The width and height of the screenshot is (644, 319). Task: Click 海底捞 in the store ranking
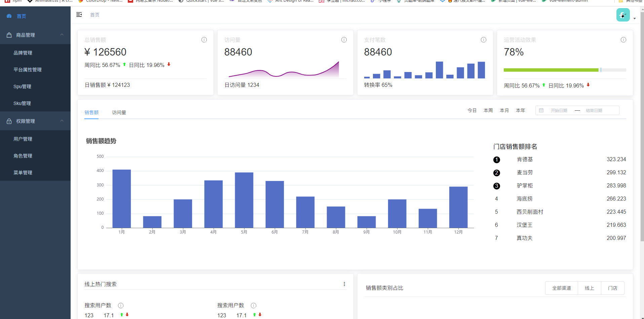[x=525, y=199]
